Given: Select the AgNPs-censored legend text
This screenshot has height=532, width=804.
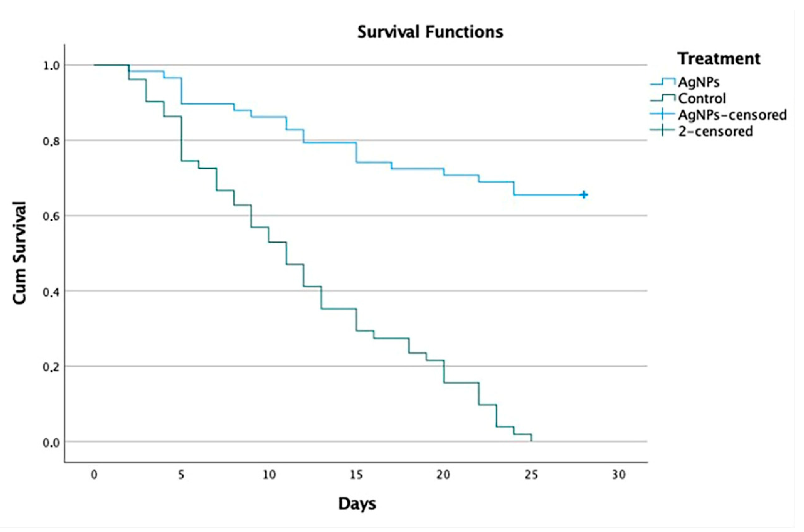Looking at the screenshot, I should coord(732,115).
